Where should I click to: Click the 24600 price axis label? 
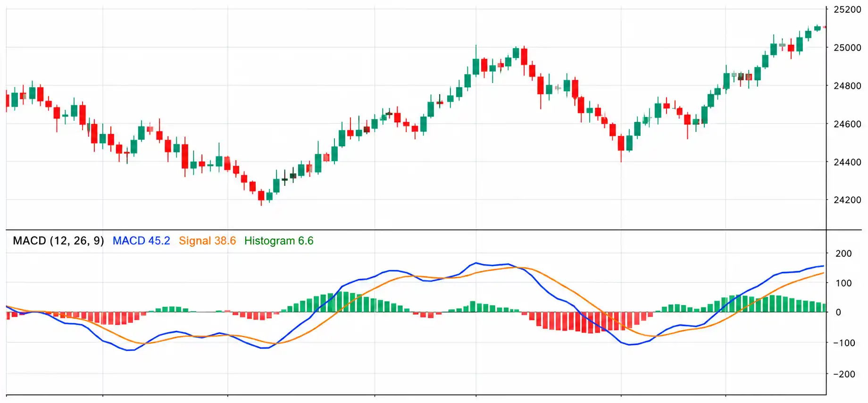[847, 124]
